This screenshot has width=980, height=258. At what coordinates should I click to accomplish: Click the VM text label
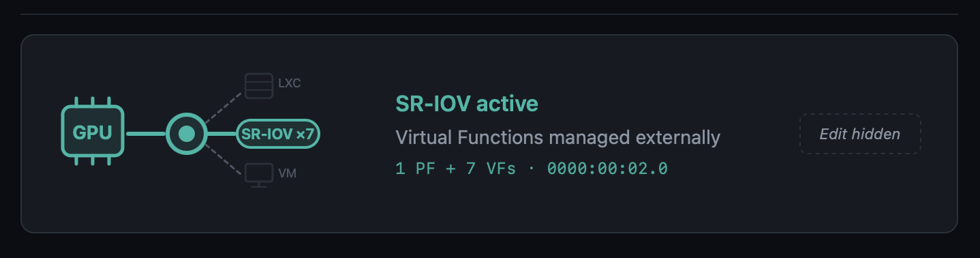tap(287, 173)
